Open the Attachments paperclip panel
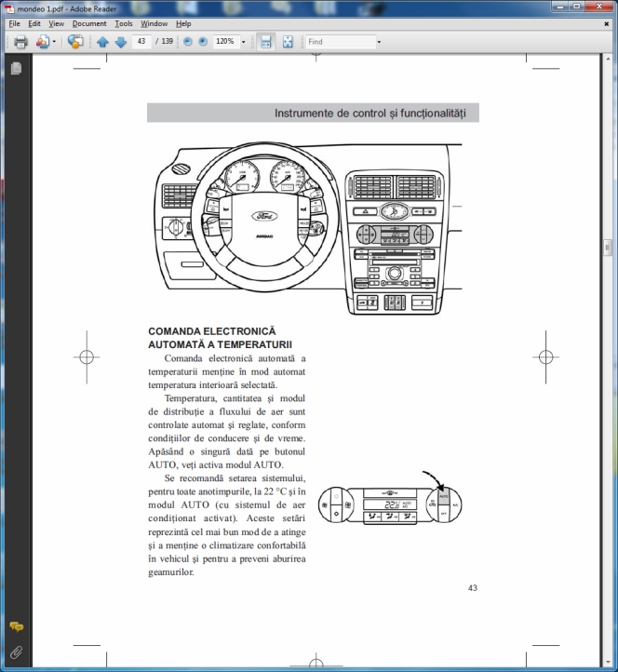This screenshot has width=618, height=672. (x=16, y=651)
